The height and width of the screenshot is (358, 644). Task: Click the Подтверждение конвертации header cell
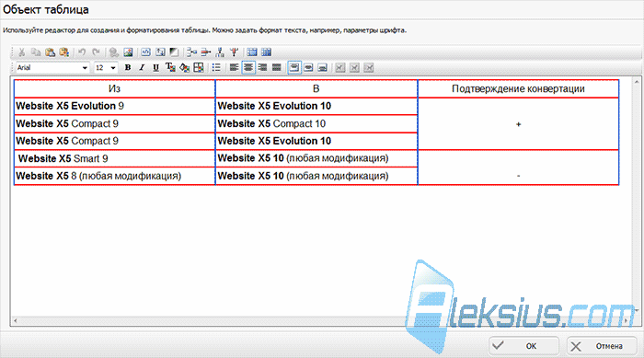pyautogui.click(x=518, y=88)
